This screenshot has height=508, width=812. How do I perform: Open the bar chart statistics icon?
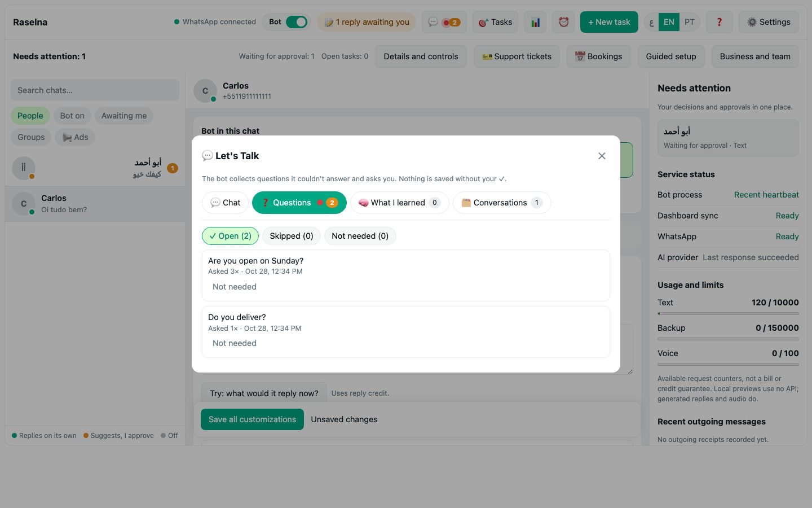535,22
